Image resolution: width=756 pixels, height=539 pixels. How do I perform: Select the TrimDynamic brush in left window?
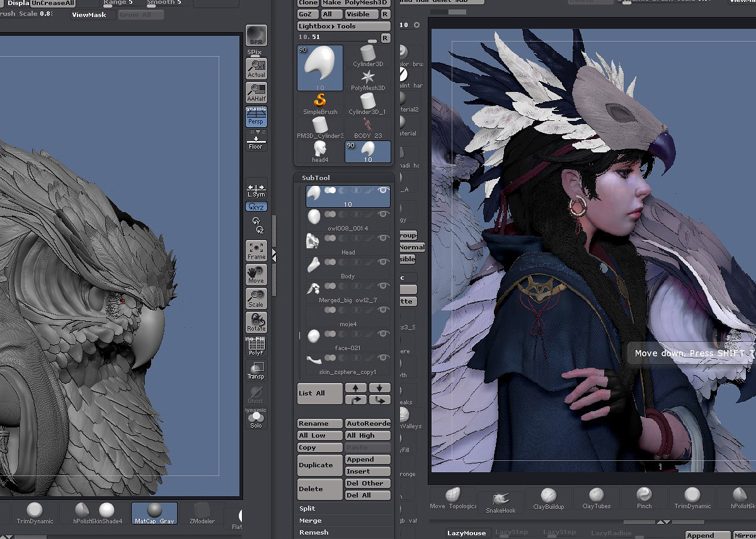pyautogui.click(x=35, y=513)
